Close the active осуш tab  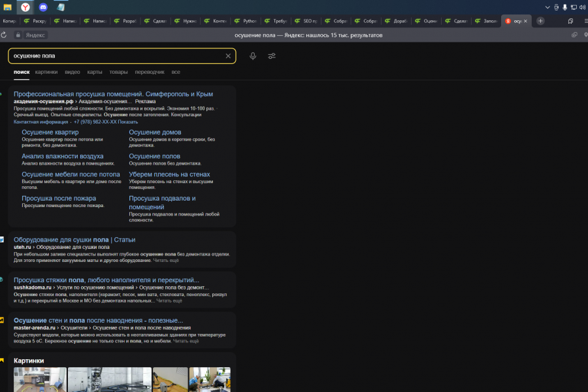coord(525,21)
